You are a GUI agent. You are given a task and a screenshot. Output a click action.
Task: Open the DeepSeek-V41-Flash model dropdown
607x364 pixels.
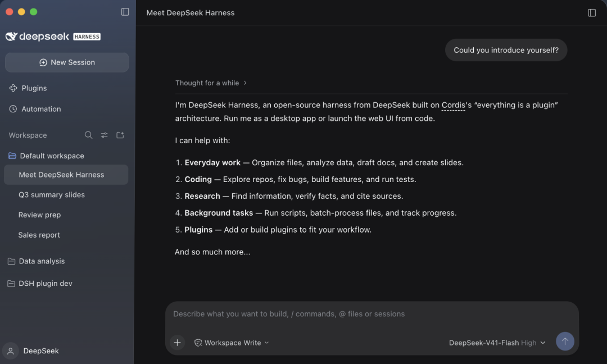[x=497, y=343]
